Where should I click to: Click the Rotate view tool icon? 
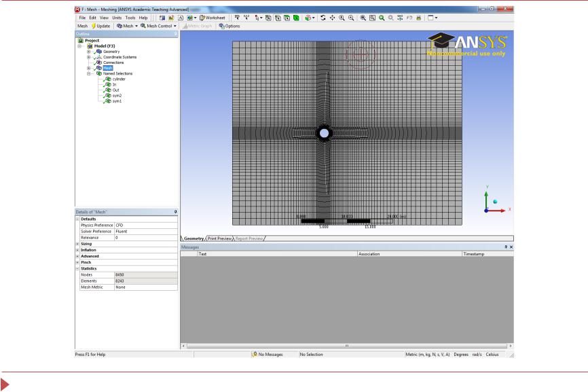tap(323, 18)
